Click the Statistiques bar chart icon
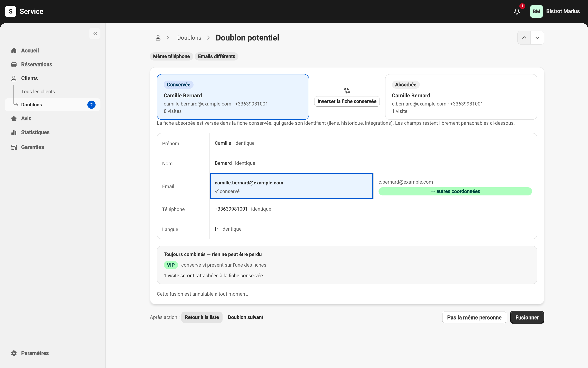The image size is (588, 368). point(14,132)
